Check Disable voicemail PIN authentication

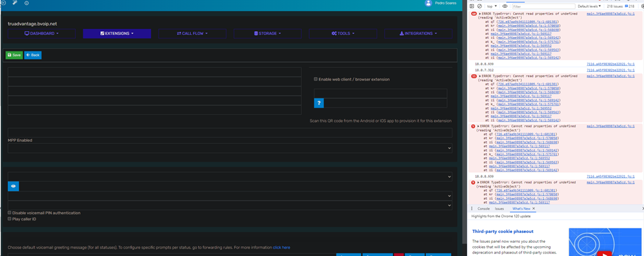pos(9,213)
